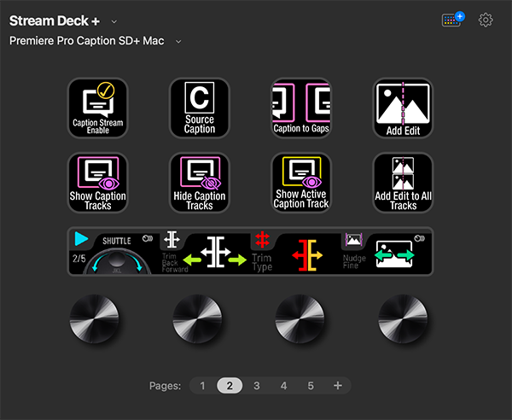Switch to page 4

284,386
